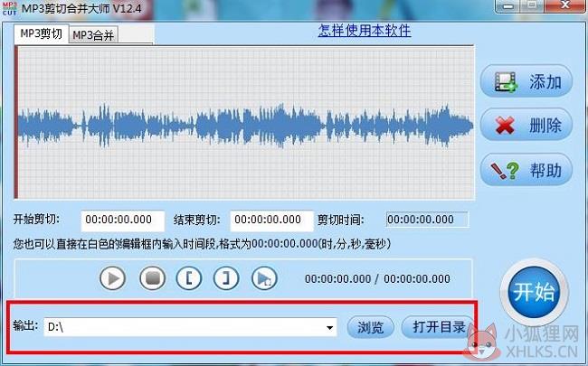
Task: Click inside the audio waveform display
Action: point(244,123)
